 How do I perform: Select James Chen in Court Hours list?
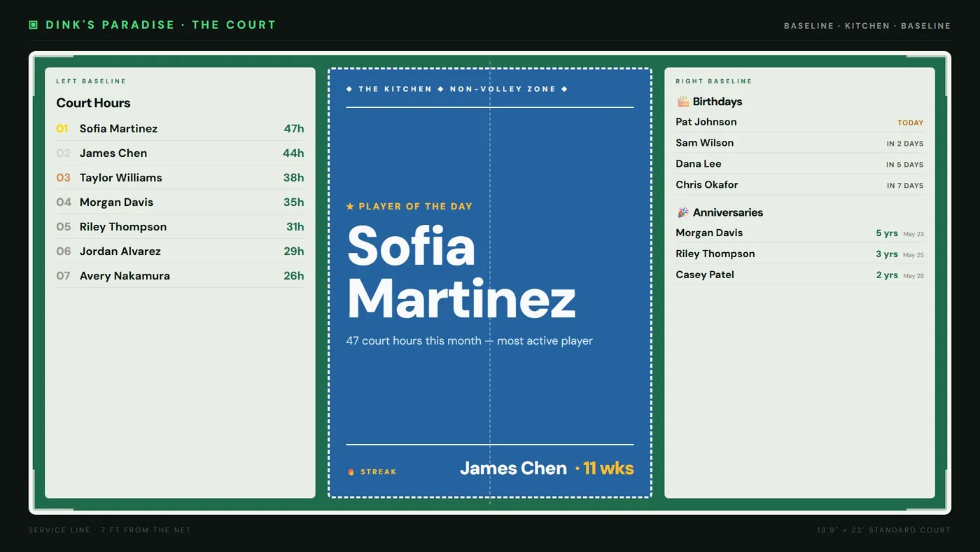click(x=113, y=153)
